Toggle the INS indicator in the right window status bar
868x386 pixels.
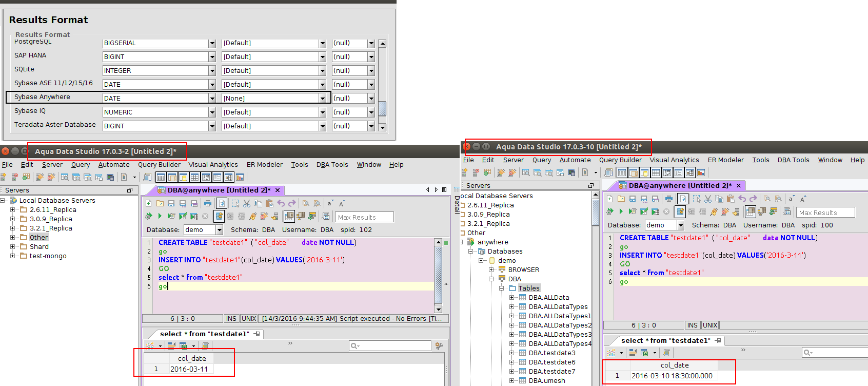coord(693,325)
